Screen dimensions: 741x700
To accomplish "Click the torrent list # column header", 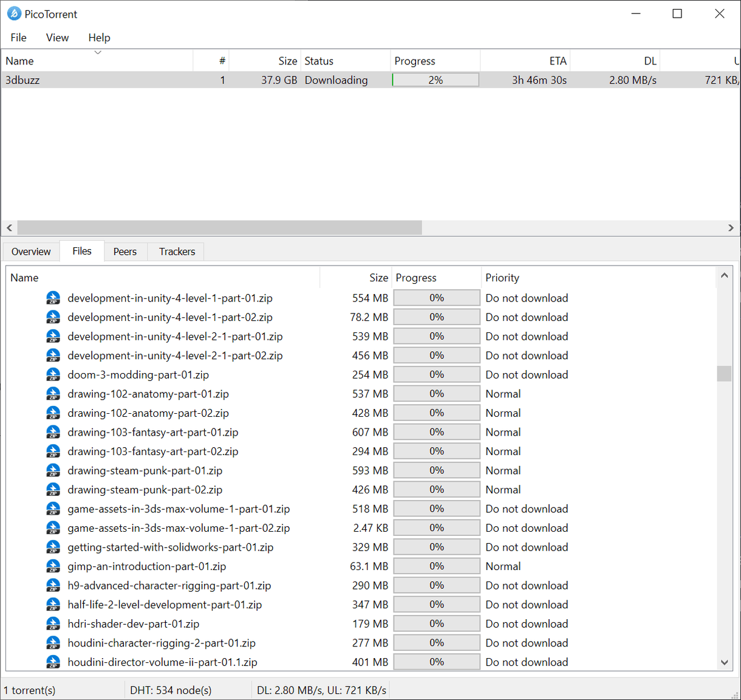I will pos(211,61).
